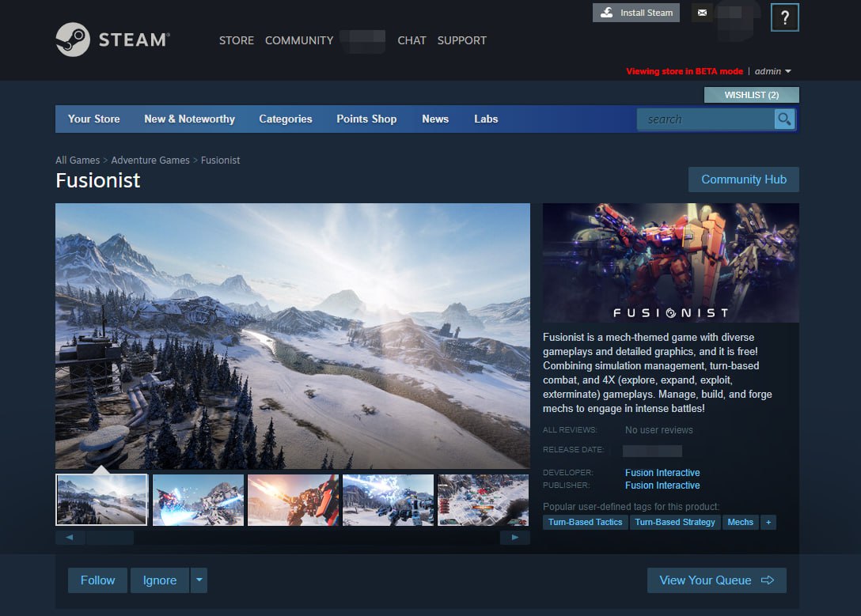Image resolution: width=861 pixels, height=616 pixels.
Task: Click the magnifier search icon
Action: (x=785, y=119)
